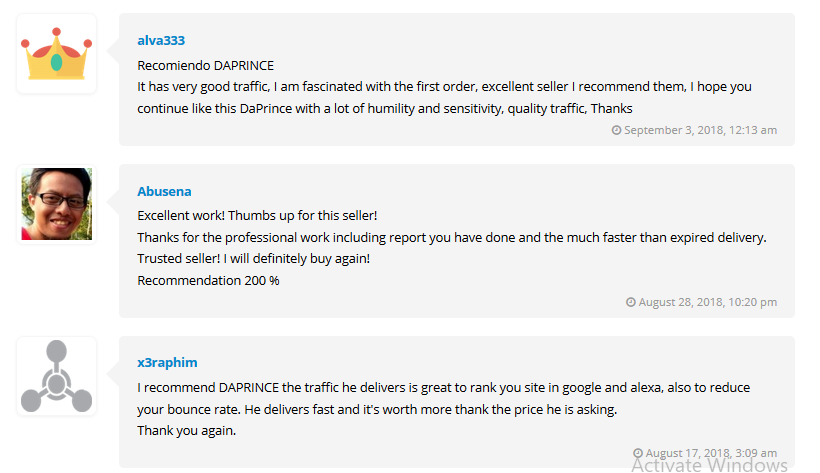The width and height of the screenshot is (820, 473).
Task: Click the August 28, 2018, 10:20 pm timestamp
Action: click(707, 302)
